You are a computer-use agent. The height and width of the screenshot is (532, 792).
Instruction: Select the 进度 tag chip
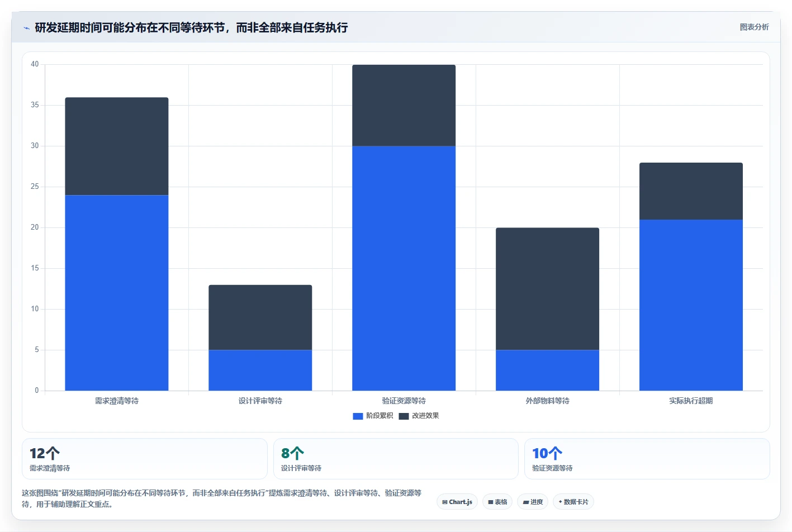tap(533, 502)
